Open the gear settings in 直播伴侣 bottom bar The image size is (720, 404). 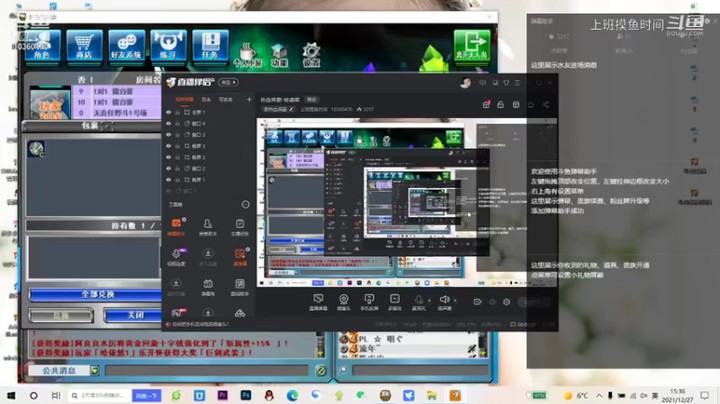pos(506,302)
